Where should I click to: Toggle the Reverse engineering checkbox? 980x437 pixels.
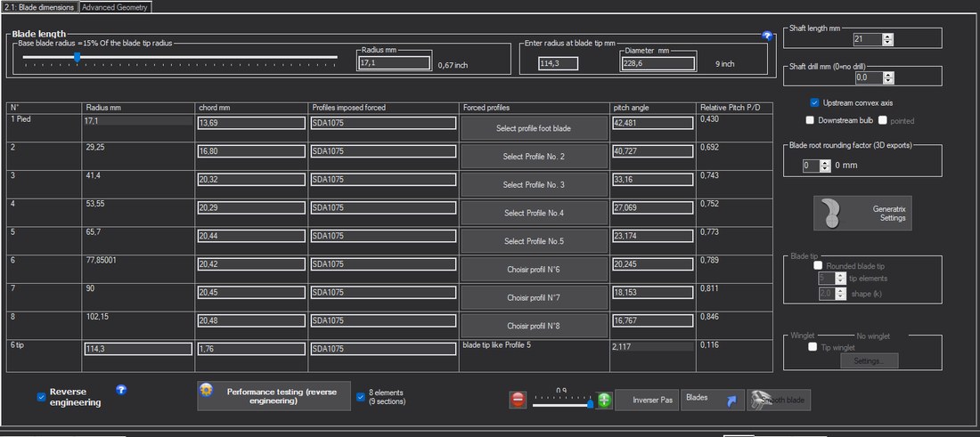41,397
